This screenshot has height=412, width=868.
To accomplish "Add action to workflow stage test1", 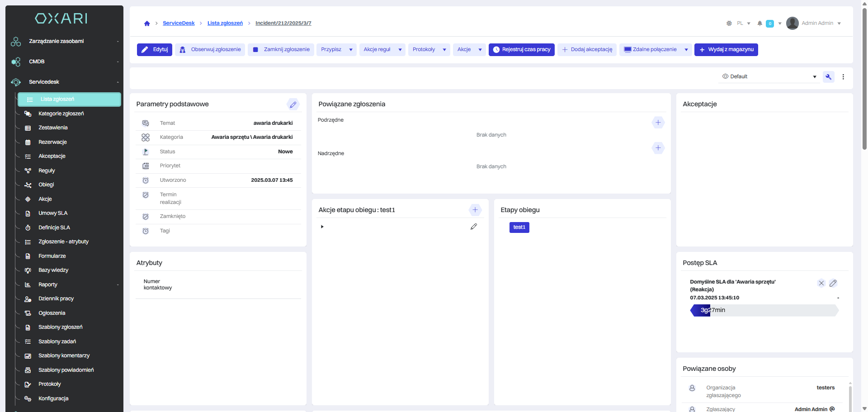I will [x=475, y=210].
